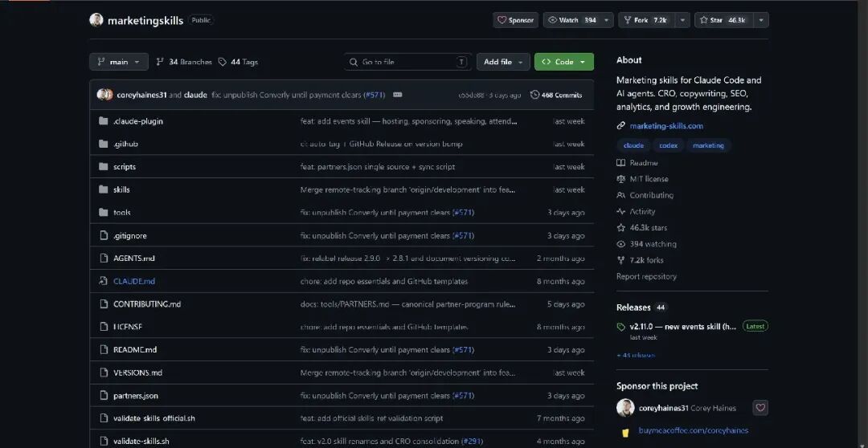This screenshot has height=448, width=868.
Task: Open the scripts folder name
Action: tap(125, 166)
